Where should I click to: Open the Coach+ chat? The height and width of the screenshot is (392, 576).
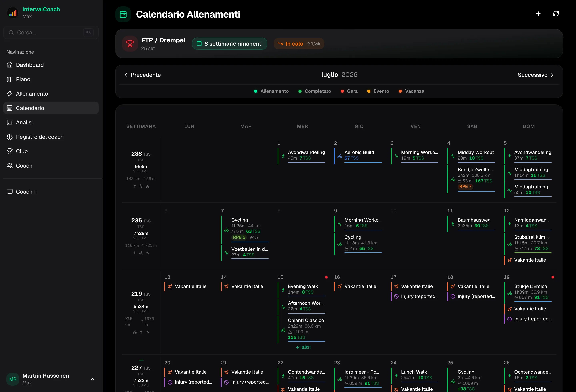coord(51,192)
